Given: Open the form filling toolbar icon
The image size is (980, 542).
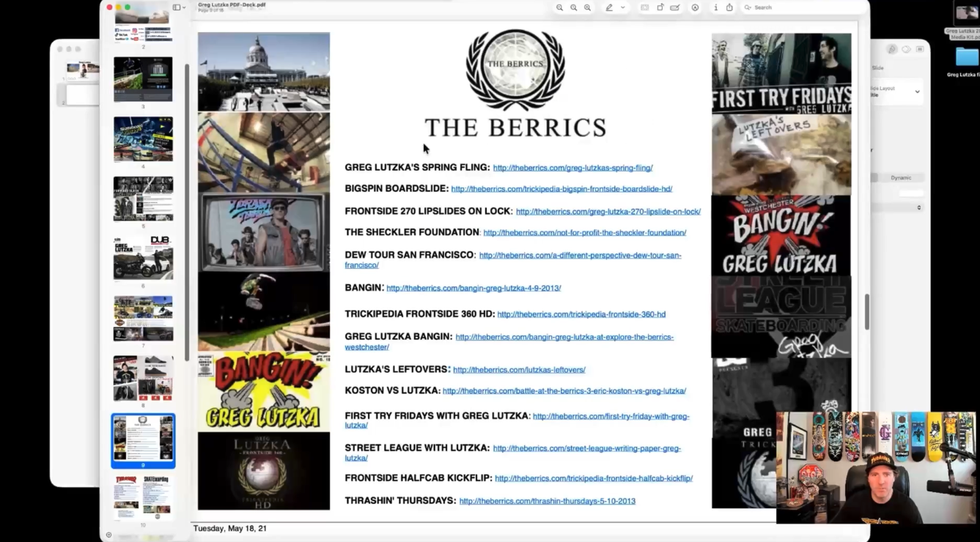Looking at the screenshot, I should pyautogui.click(x=675, y=7).
